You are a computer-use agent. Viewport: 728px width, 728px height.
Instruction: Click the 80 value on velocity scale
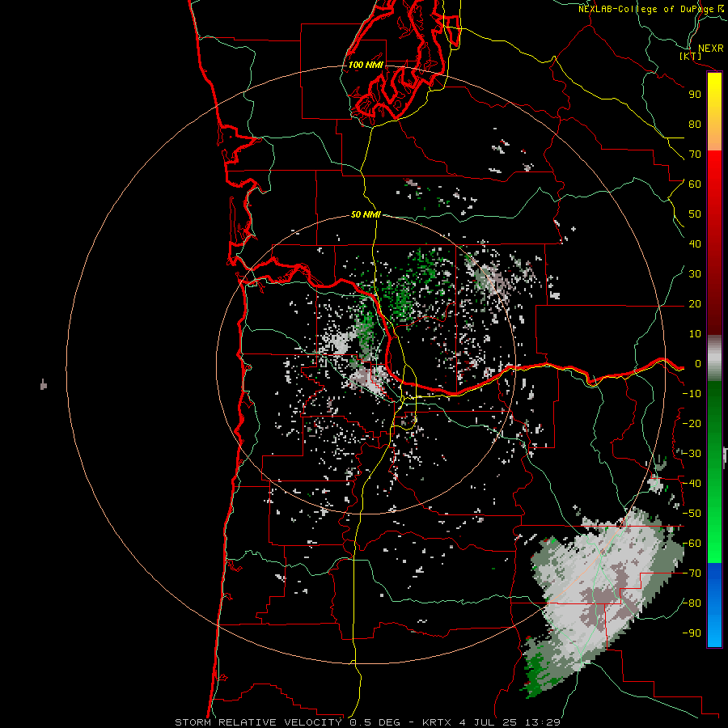coord(695,124)
